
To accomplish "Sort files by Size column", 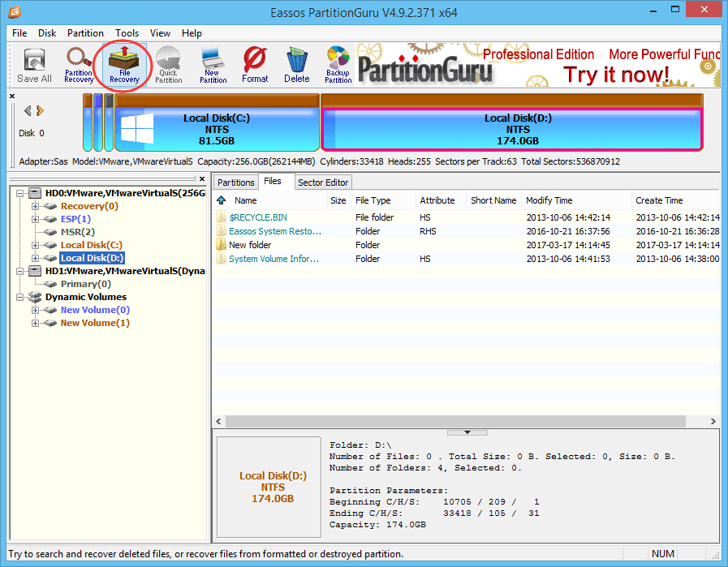I will coord(338,200).
